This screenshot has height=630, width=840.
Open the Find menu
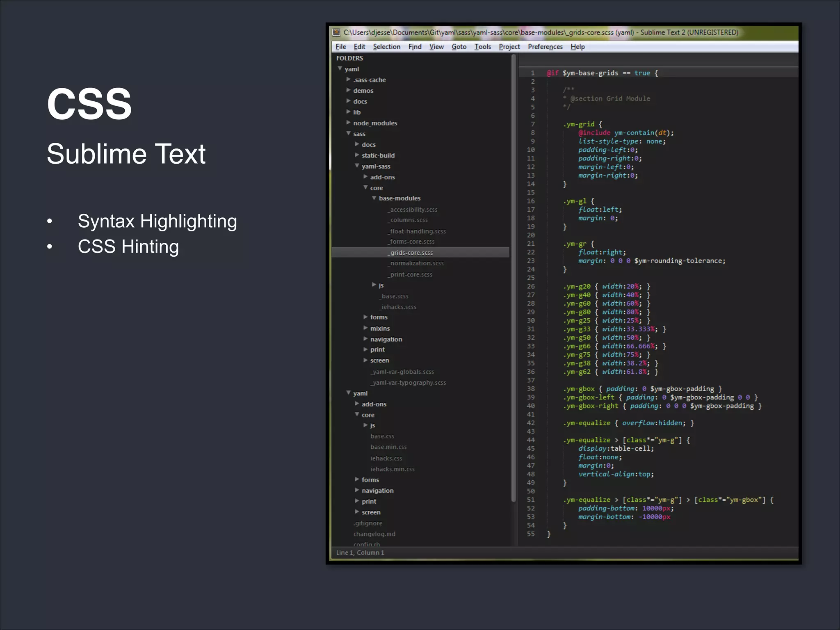(x=415, y=47)
